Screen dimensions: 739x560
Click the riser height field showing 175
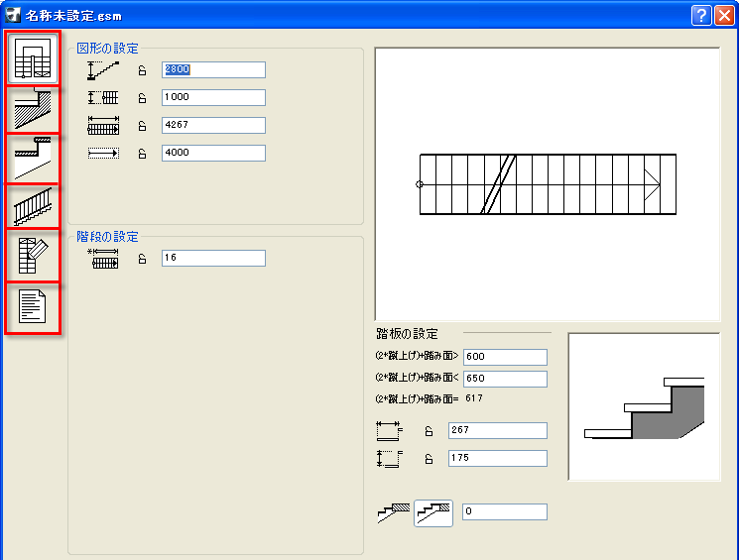498,458
